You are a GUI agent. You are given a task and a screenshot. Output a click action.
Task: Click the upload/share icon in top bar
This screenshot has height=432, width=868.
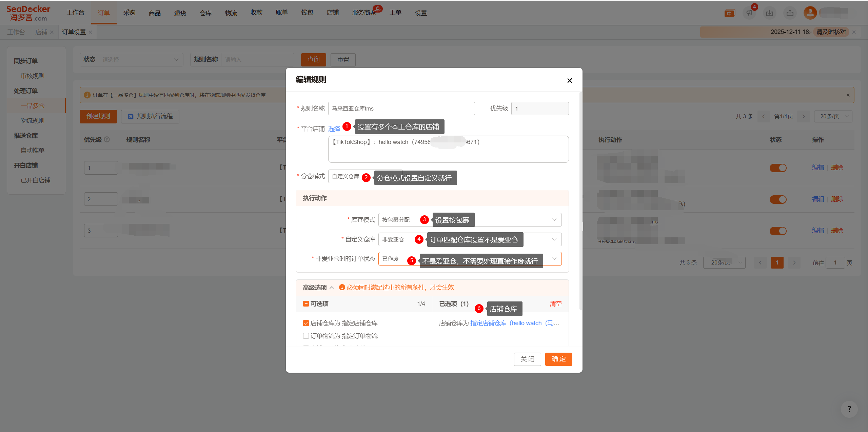(790, 13)
